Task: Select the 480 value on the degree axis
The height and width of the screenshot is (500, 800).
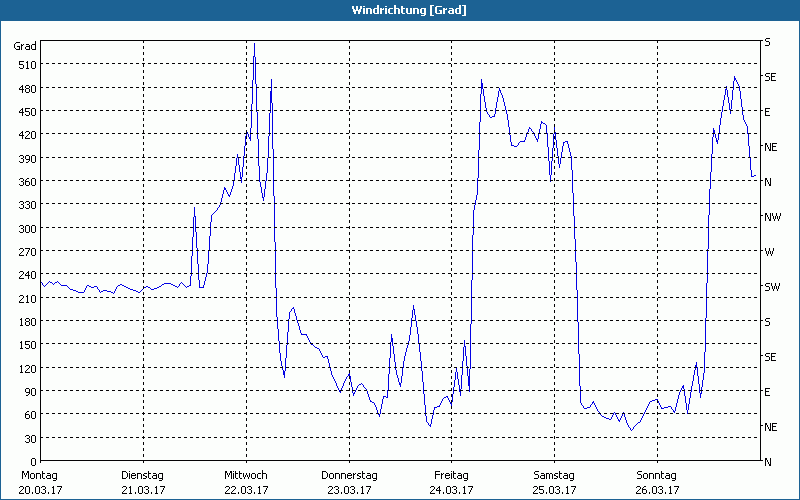Action: pyautogui.click(x=28, y=89)
